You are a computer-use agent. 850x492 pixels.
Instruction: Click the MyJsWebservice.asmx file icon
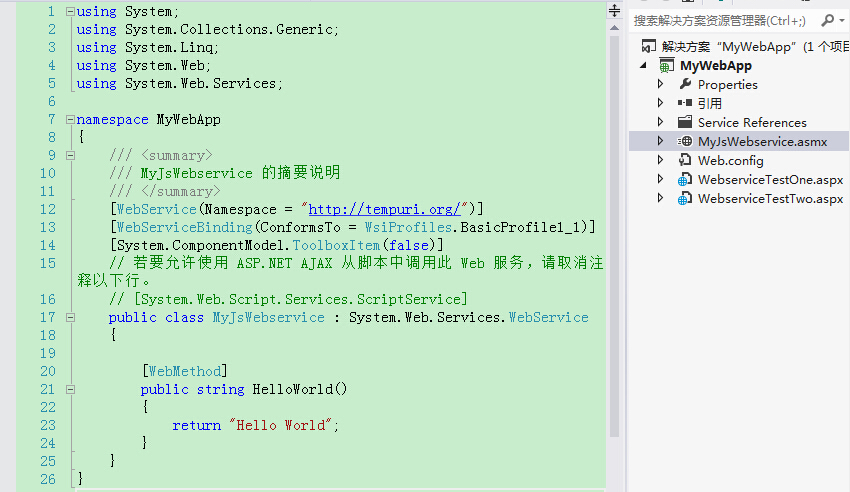[x=685, y=141]
